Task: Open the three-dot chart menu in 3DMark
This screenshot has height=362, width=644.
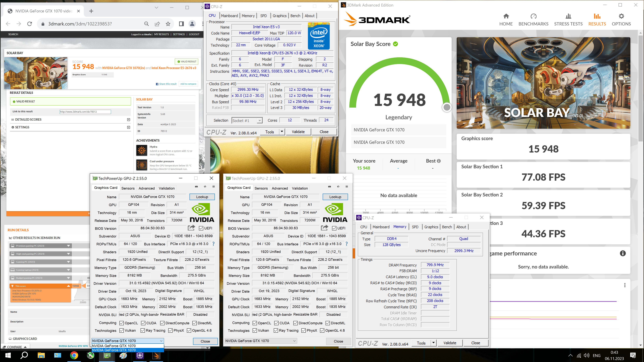Action: tap(625, 285)
